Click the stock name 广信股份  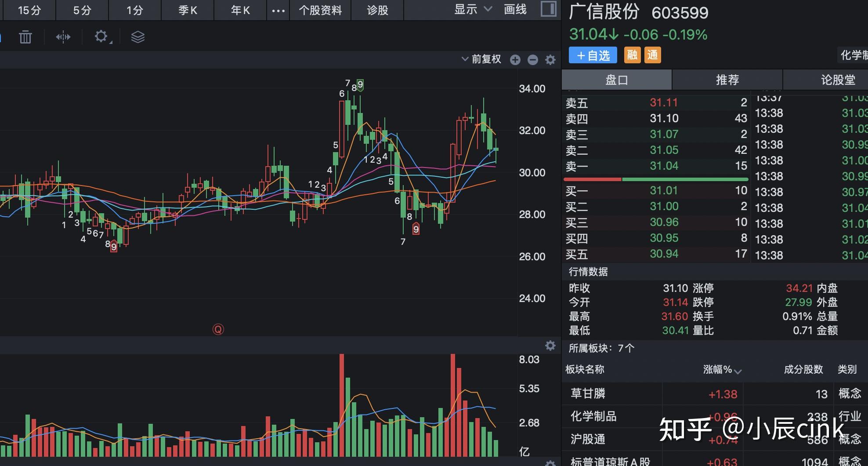click(604, 11)
